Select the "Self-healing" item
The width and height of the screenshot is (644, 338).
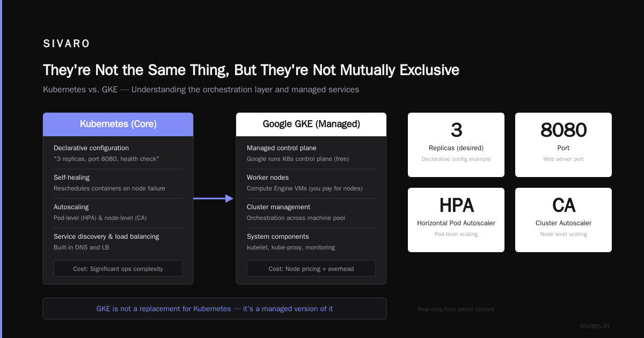71,178
